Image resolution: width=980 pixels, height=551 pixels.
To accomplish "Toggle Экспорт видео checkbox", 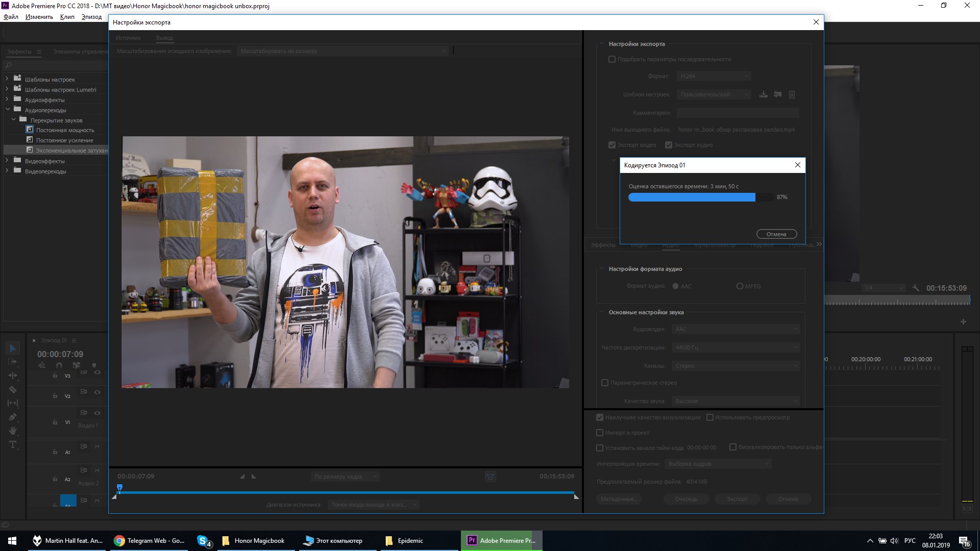I will (x=612, y=145).
